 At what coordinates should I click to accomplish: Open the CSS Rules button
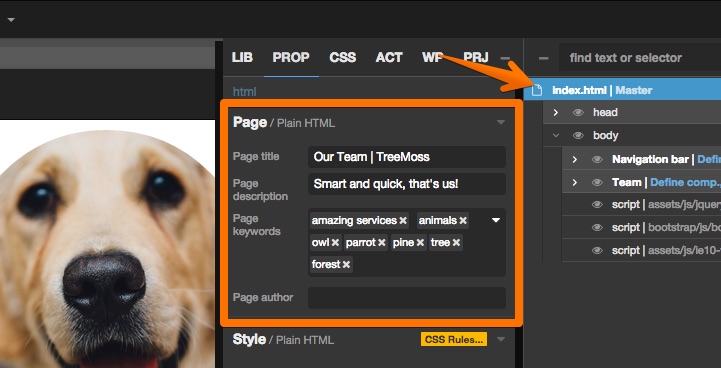coord(454,339)
